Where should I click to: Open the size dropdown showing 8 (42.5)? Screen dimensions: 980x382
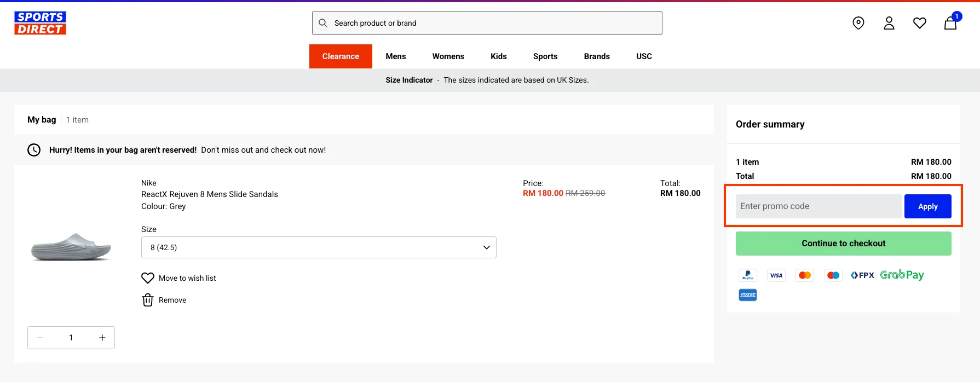[319, 247]
